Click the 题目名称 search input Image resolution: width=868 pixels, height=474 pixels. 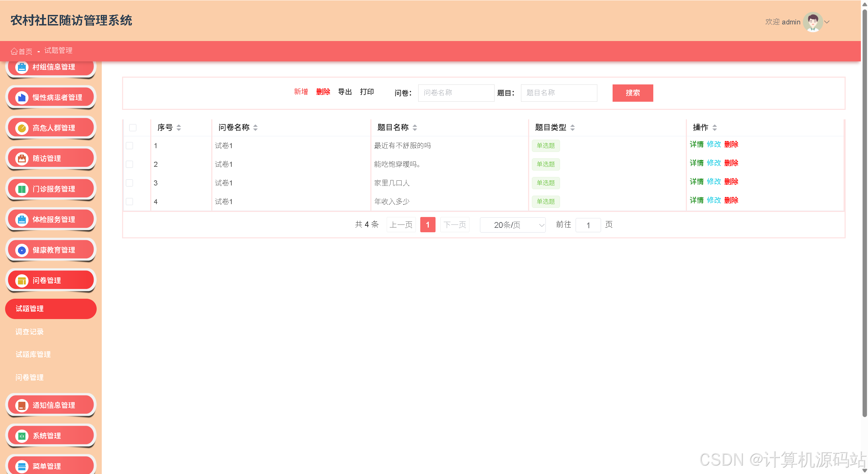pos(559,93)
